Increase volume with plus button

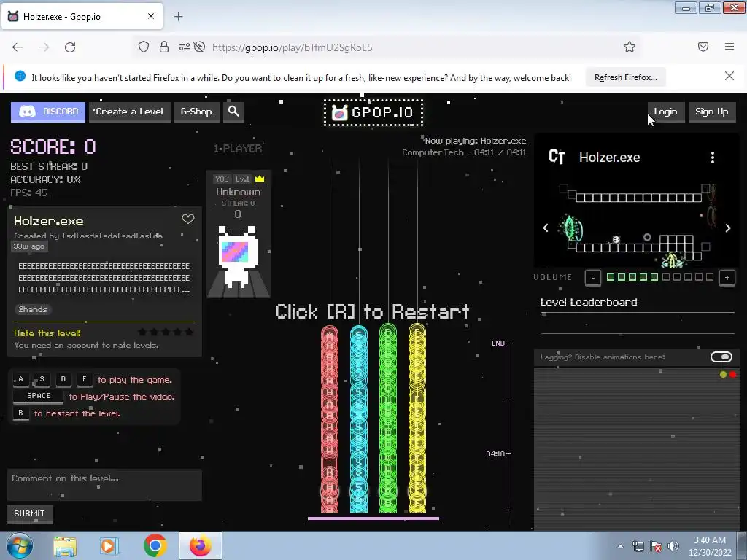pos(727,278)
